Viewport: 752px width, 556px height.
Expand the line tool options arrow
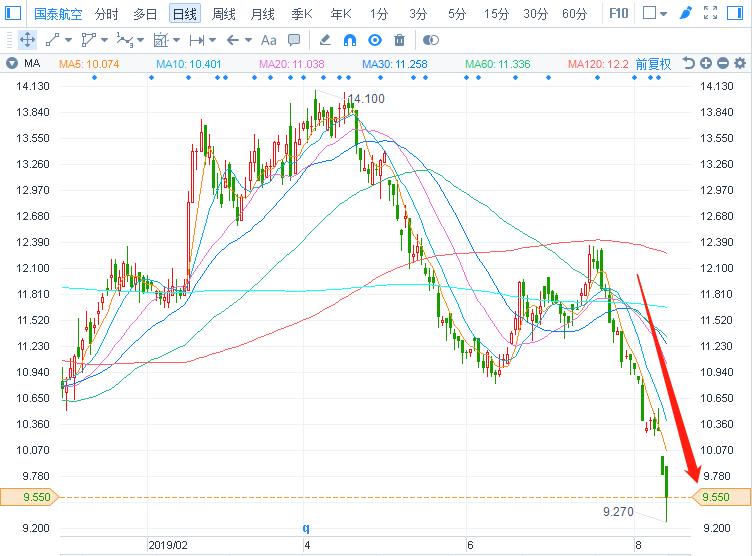point(68,40)
